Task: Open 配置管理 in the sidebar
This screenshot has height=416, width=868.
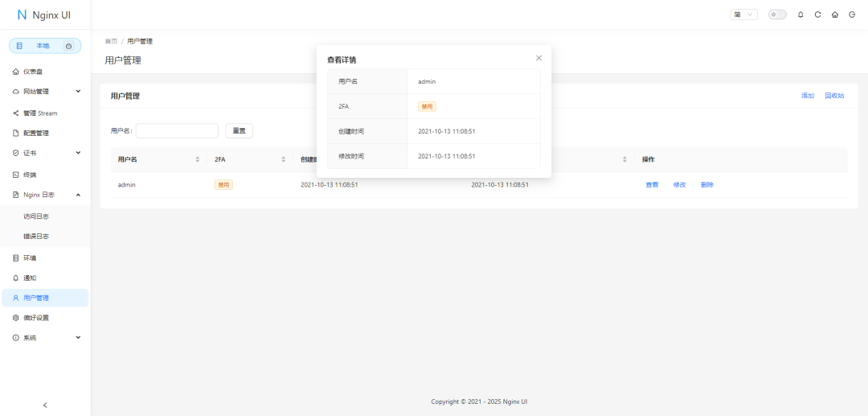Action: pos(36,133)
